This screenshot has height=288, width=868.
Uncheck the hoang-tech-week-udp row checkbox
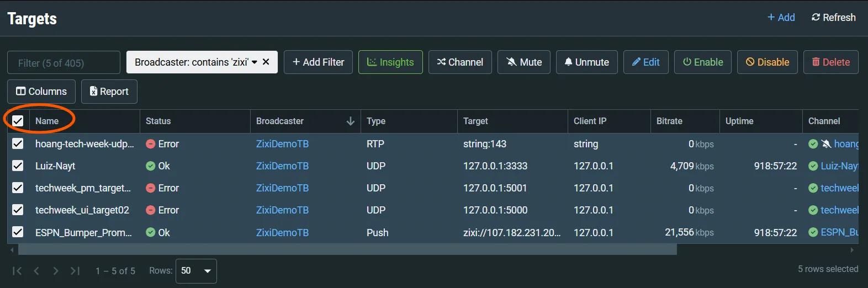tap(18, 143)
